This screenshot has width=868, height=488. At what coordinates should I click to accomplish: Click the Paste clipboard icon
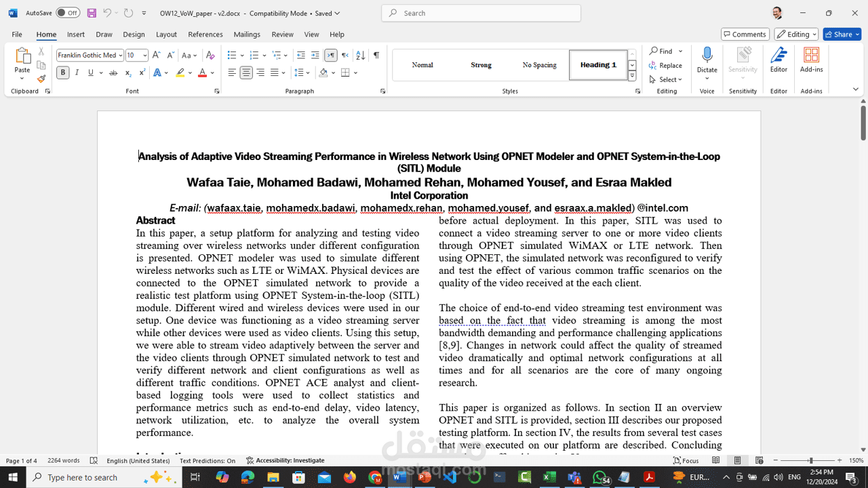pos(22,56)
